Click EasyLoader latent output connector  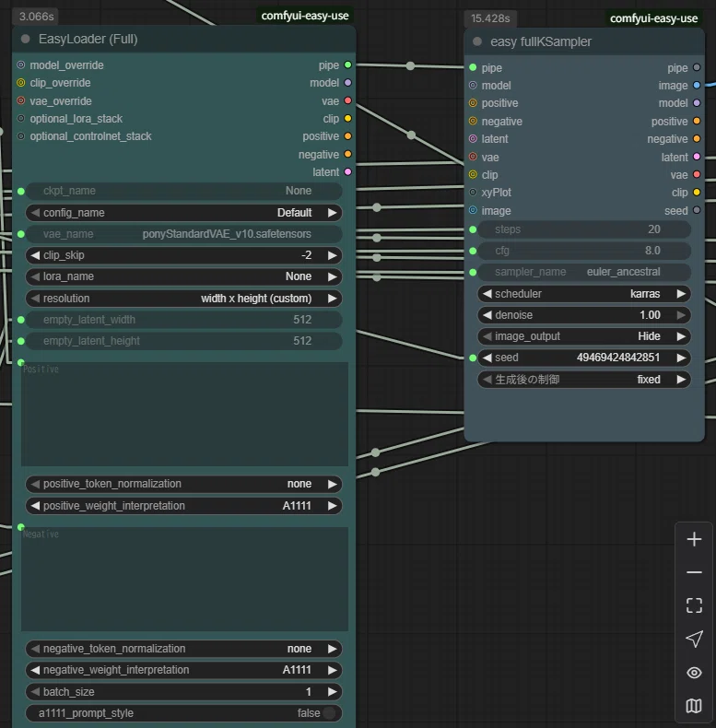[x=347, y=171]
